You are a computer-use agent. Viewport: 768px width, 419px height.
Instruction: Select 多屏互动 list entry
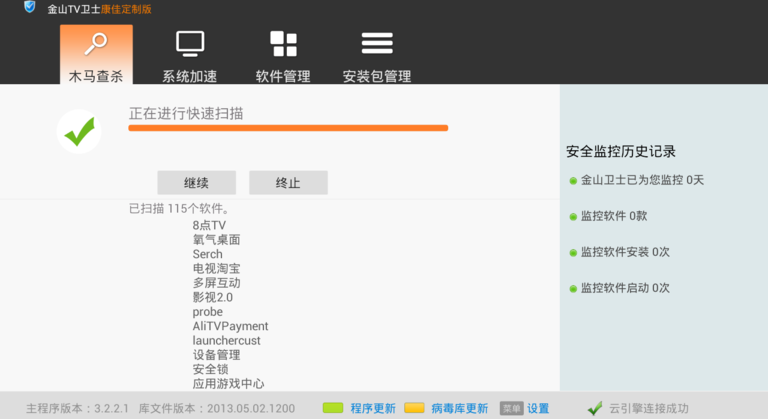tap(216, 283)
